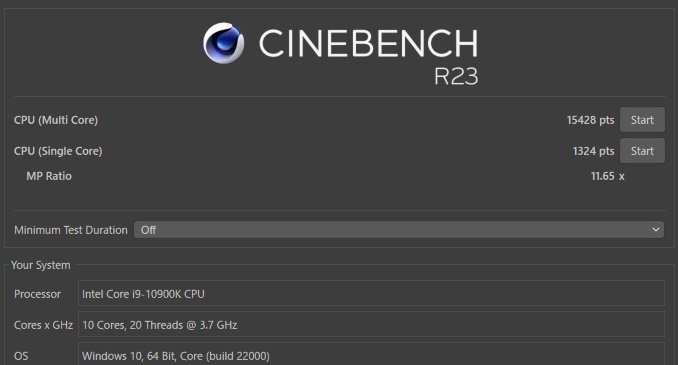Click the CINEBENCH title text
This screenshot has height=365, width=678.
coord(368,43)
